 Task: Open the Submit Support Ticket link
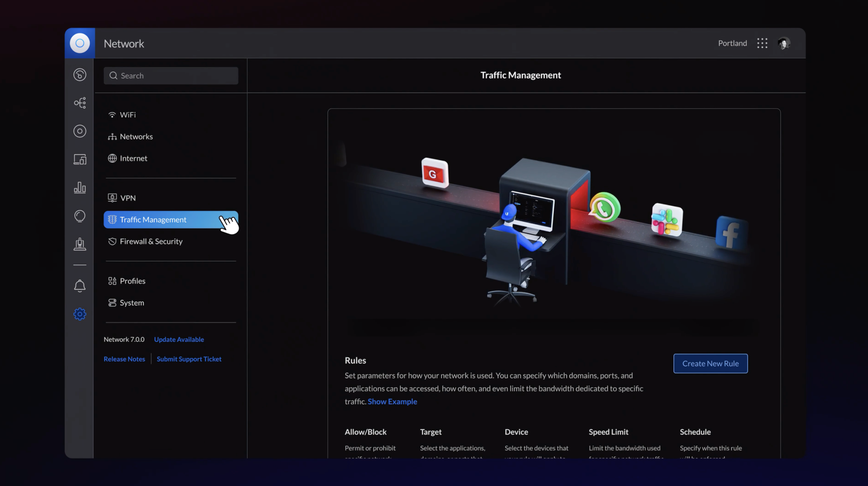pos(189,359)
